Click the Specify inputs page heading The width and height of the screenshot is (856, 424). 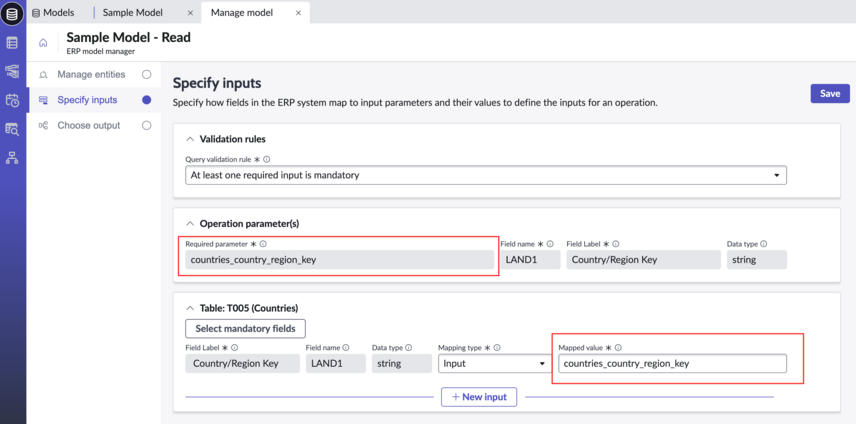point(217,83)
